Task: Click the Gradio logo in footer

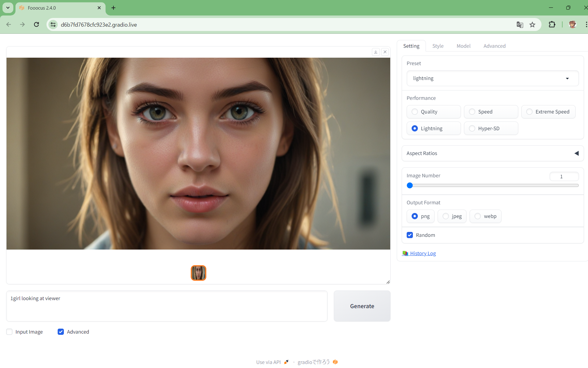Action: (335, 362)
